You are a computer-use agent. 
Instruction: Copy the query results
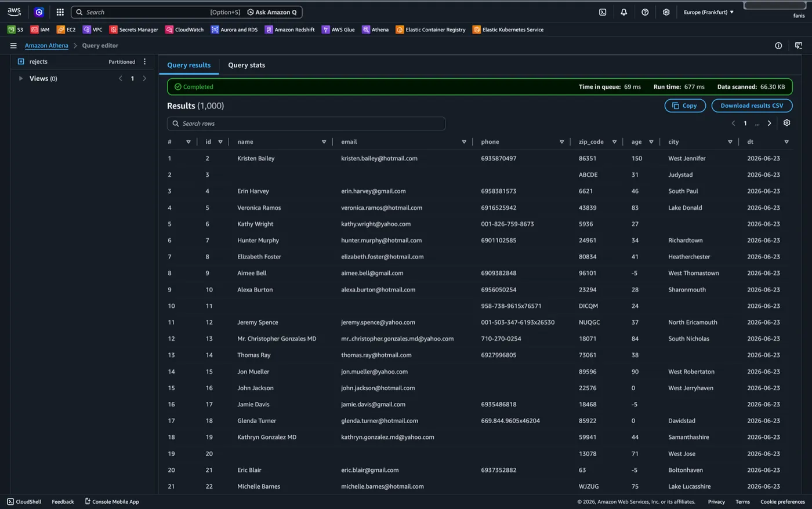point(685,106)
